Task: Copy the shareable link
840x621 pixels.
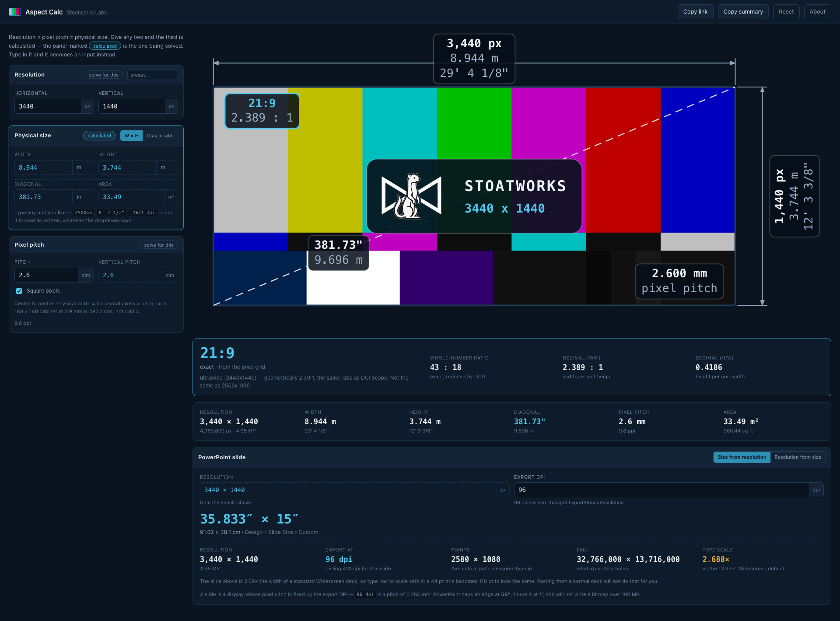Action: tap(695, 12)
